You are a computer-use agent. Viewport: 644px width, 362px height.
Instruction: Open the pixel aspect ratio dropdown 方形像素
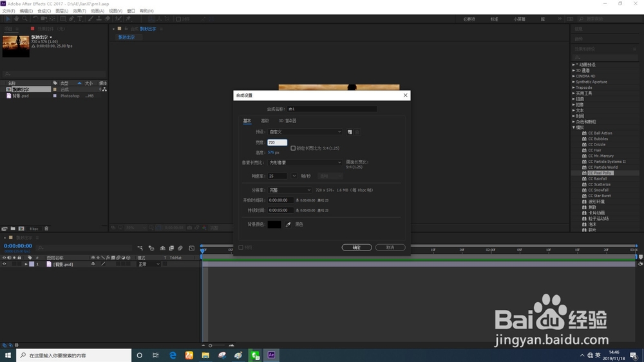[305, 163]
